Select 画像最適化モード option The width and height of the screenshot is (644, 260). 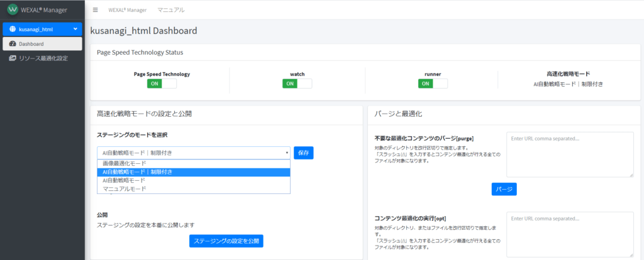point(194,163)
